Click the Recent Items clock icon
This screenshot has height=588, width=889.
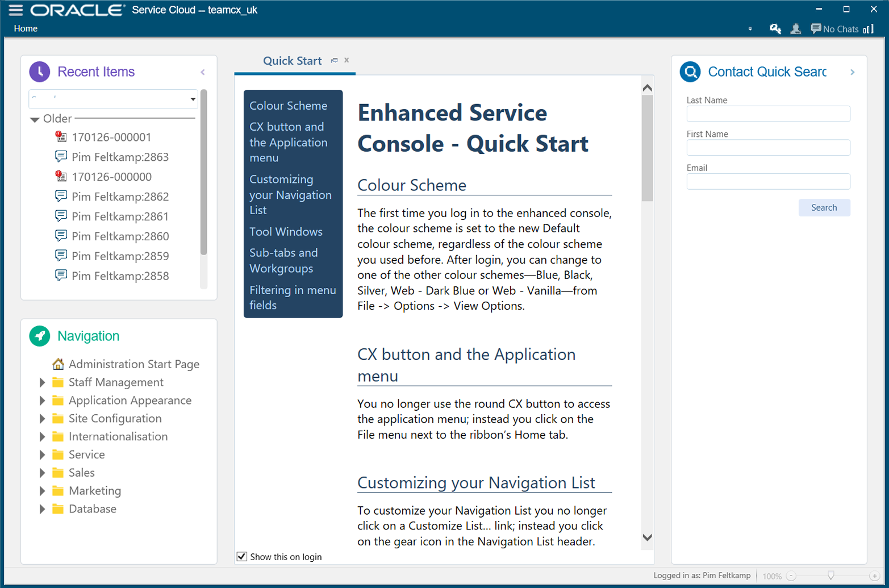point(40,72)
